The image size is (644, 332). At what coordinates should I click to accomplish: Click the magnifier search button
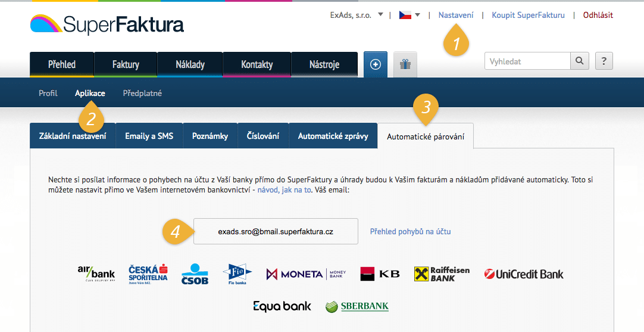click(x=580, y=61)
